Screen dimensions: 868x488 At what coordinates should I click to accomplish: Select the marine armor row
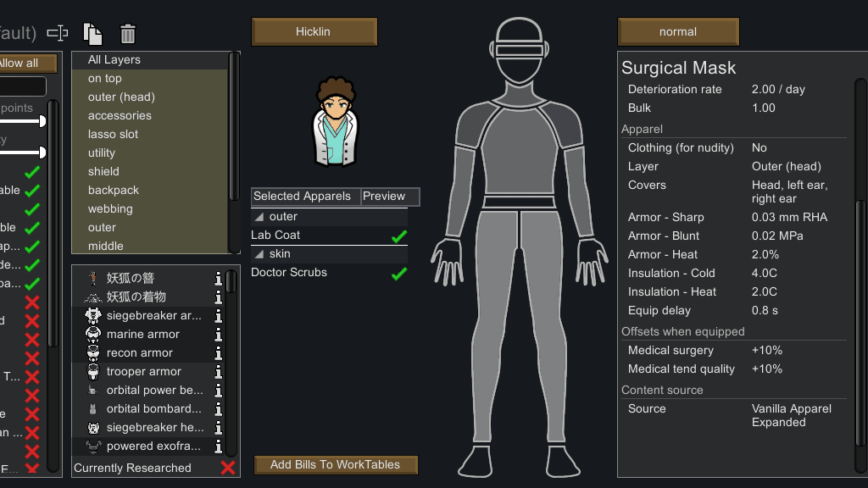(148, 334)
